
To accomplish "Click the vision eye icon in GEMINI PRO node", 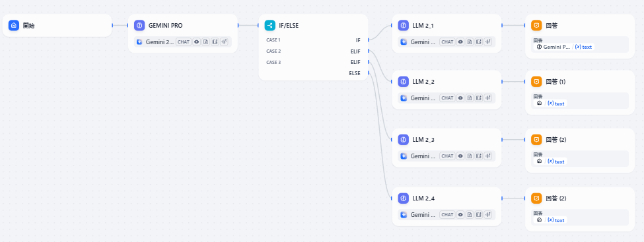I will 197,42.
